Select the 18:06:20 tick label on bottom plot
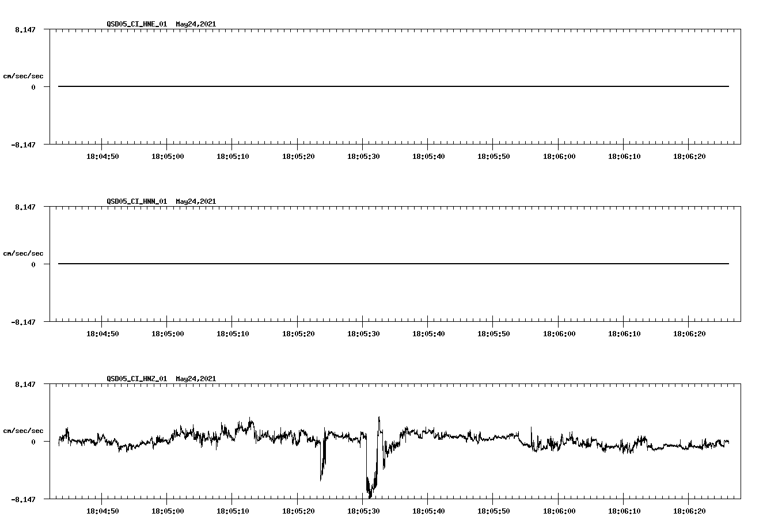 [690, 511]
